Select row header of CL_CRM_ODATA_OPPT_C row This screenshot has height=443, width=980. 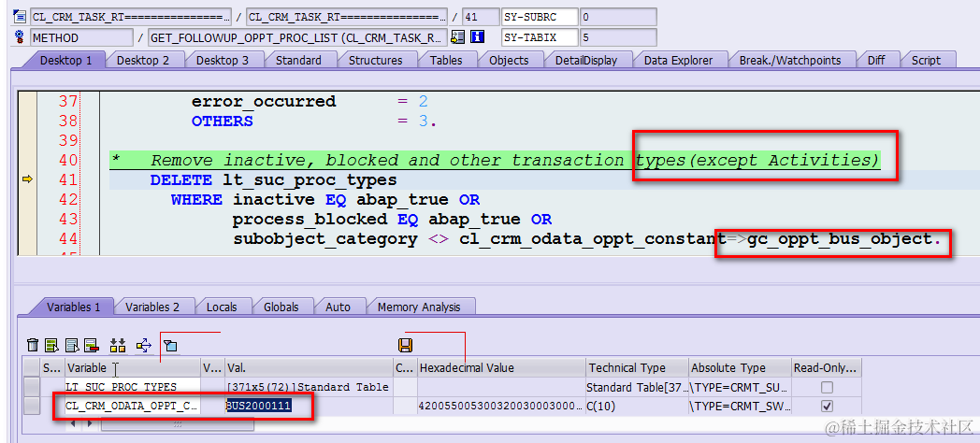(31, 407)
